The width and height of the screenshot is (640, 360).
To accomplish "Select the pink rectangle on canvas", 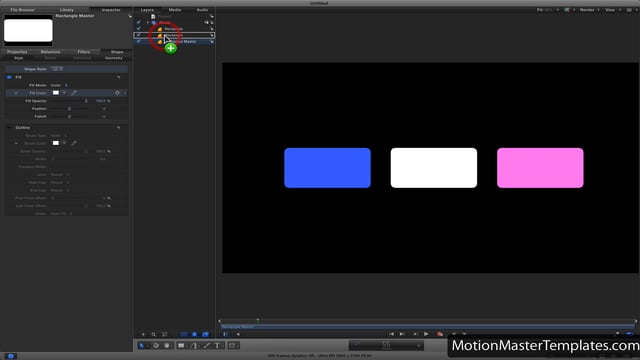I will (540, 168).
